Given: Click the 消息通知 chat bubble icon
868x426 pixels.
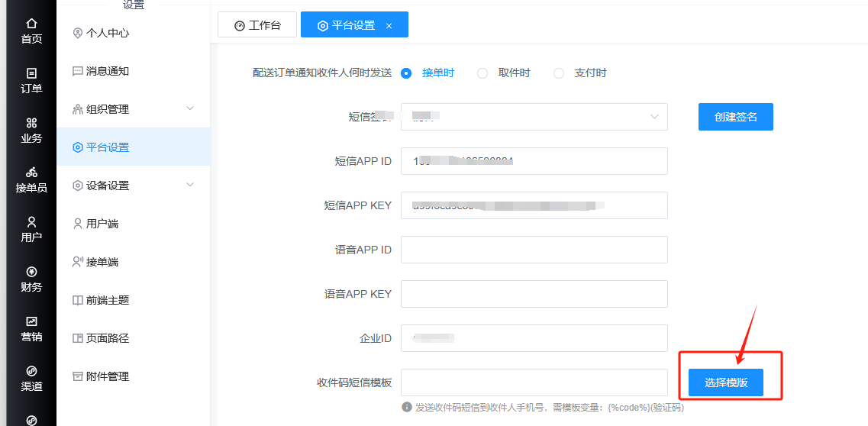Looking at the screenshot, I should [x=78, y=71].
